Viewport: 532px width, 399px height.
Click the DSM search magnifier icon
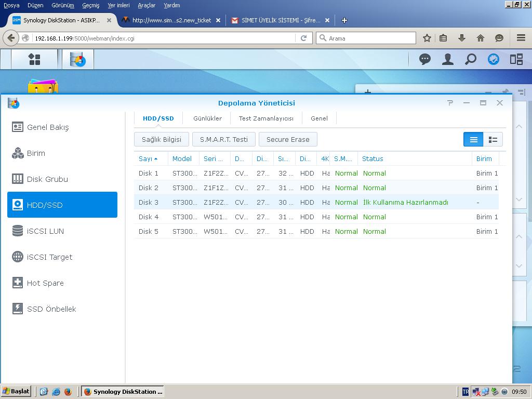[x=470, y=59]
